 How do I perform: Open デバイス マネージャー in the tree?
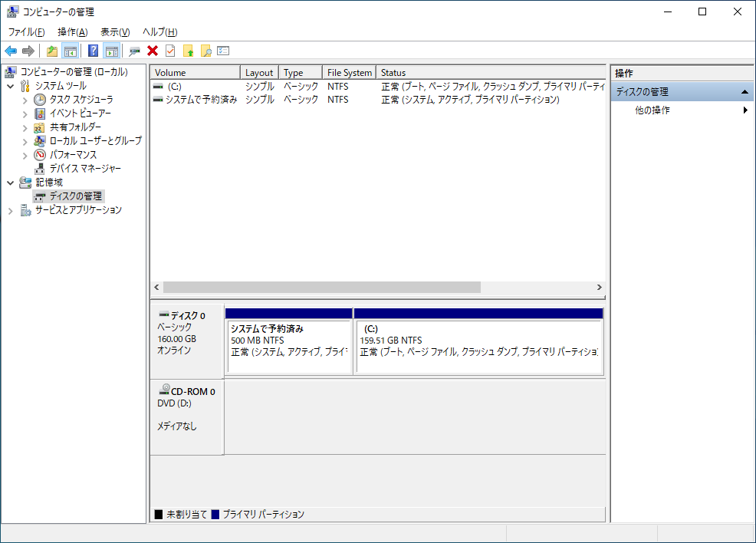click(85, 168)
